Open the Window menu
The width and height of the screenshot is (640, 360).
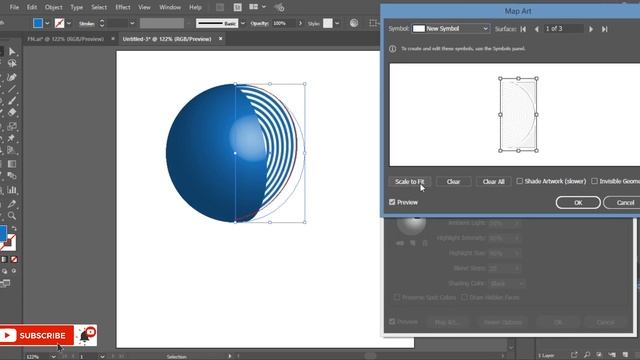coord(170,7)
